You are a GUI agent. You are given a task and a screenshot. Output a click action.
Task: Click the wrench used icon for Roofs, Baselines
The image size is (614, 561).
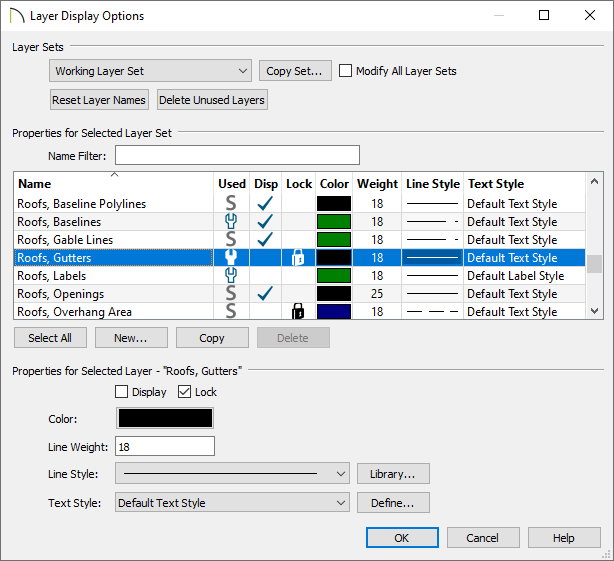click(x=231, y=222)
